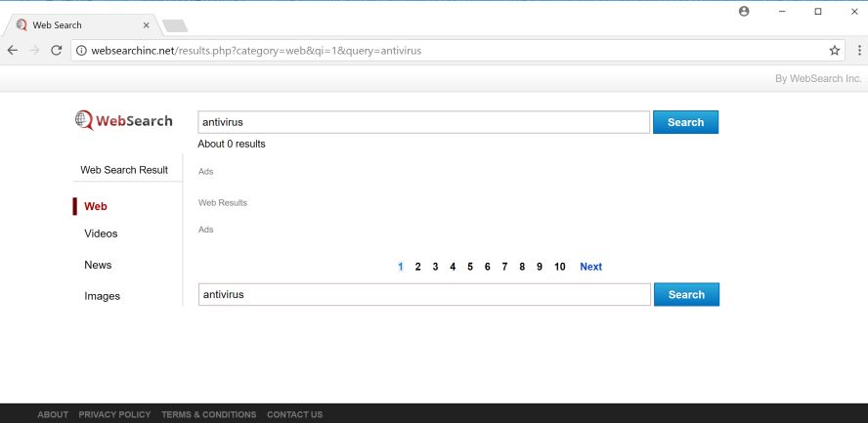The height and width of the screenshot is (423, 868).
Task: Minimize the browser window
Action: coord(782,12)
